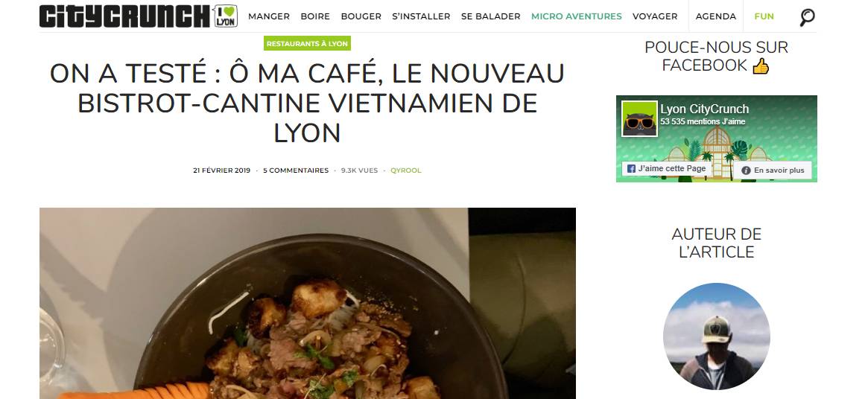The height and width of the screenshot is (399, 868).
Task: Open author QYROOL's profile link
Action: point(406,170)
